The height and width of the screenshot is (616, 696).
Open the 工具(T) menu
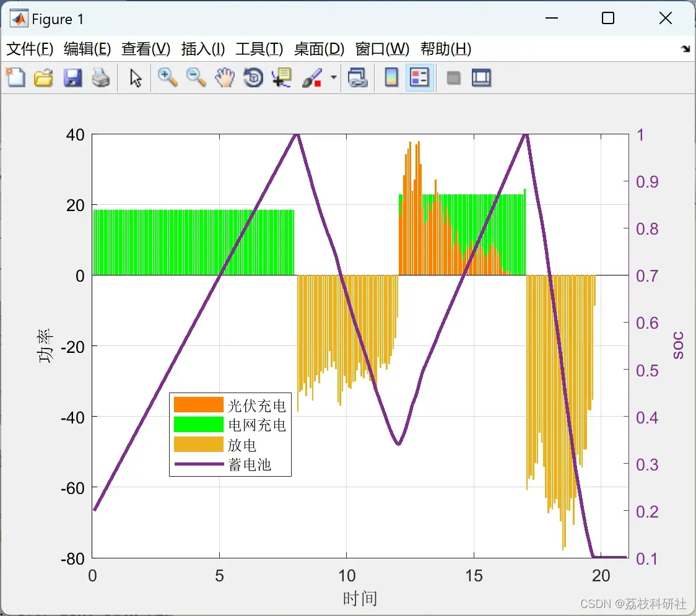pos(259,49)
